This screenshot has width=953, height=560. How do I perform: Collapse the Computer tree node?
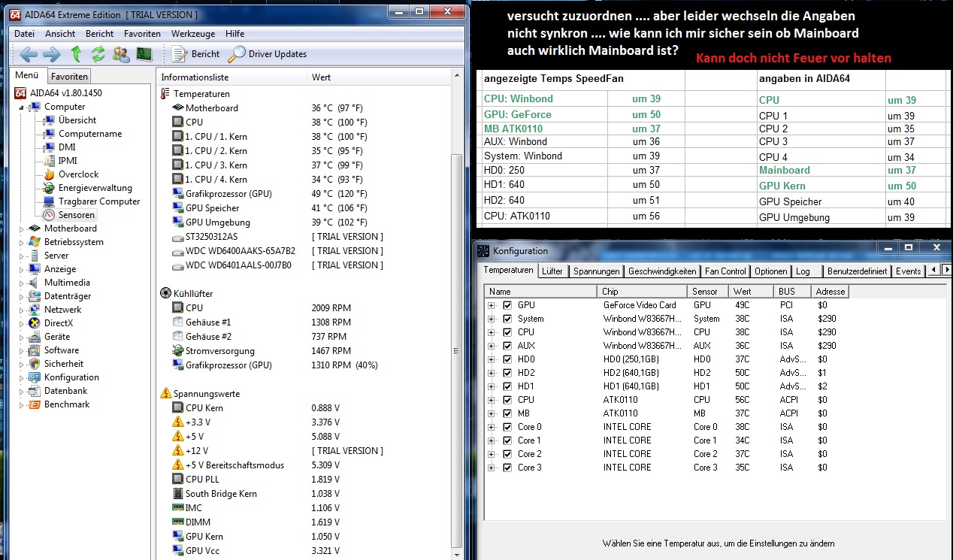(x=22, y=107)
